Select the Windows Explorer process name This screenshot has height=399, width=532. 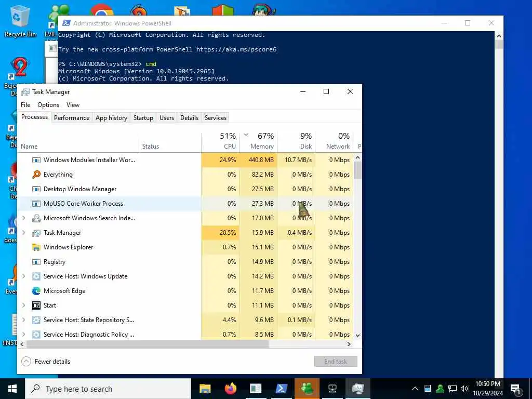pyautogui.click(x=68, y=247)
